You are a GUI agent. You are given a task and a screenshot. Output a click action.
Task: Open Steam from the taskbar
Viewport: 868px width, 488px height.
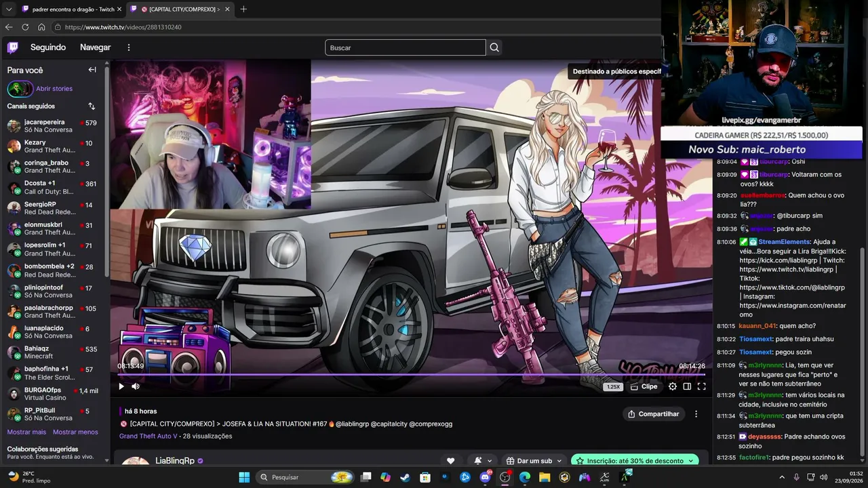click(406, 477)
